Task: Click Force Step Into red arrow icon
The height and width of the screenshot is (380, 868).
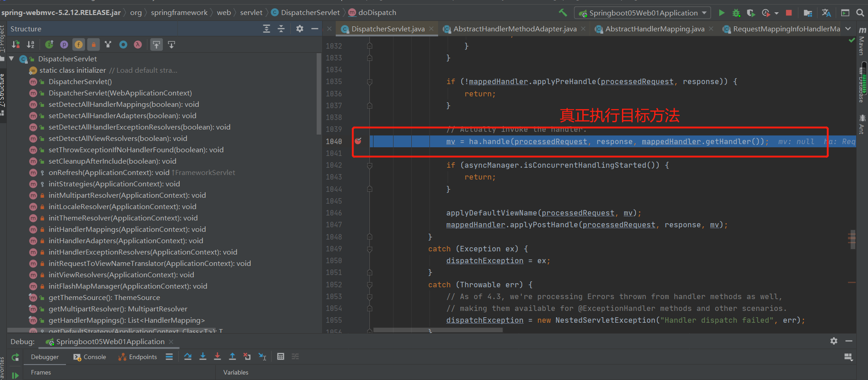Action: pos(217,357)
